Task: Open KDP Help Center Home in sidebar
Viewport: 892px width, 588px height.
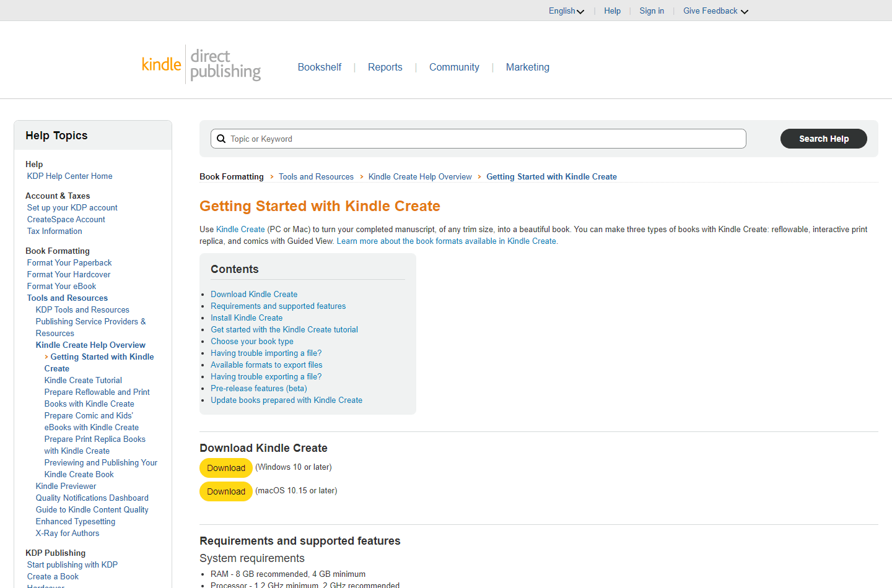Action: [69, 176]
